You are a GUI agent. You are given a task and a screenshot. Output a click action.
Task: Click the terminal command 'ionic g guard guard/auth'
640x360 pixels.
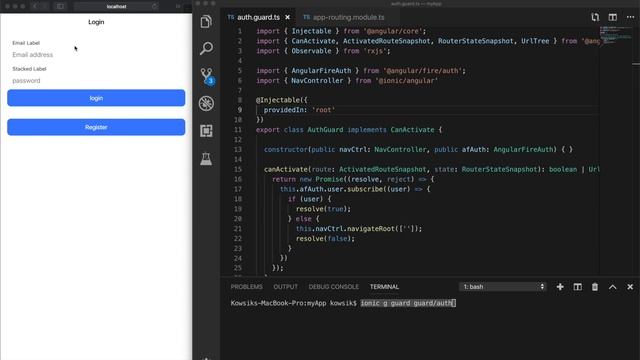[x=407, y=303]
